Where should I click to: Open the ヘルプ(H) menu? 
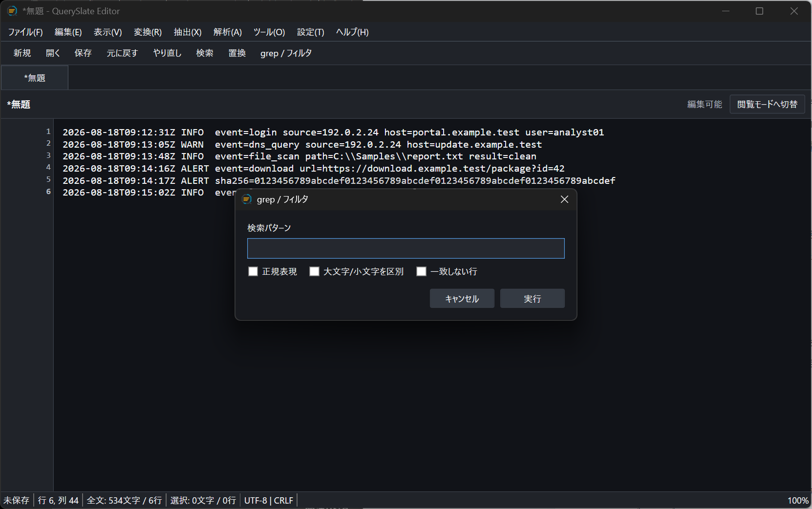coord(352,32)
